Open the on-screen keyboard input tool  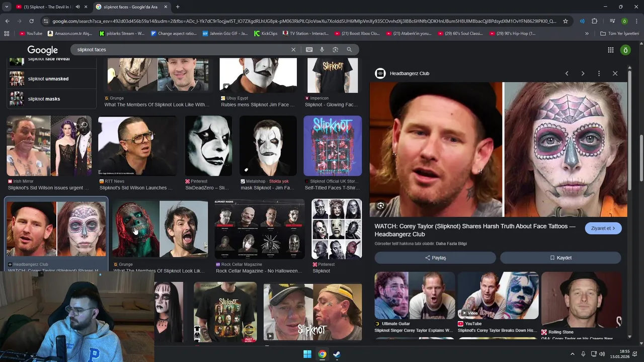[309, 50]
